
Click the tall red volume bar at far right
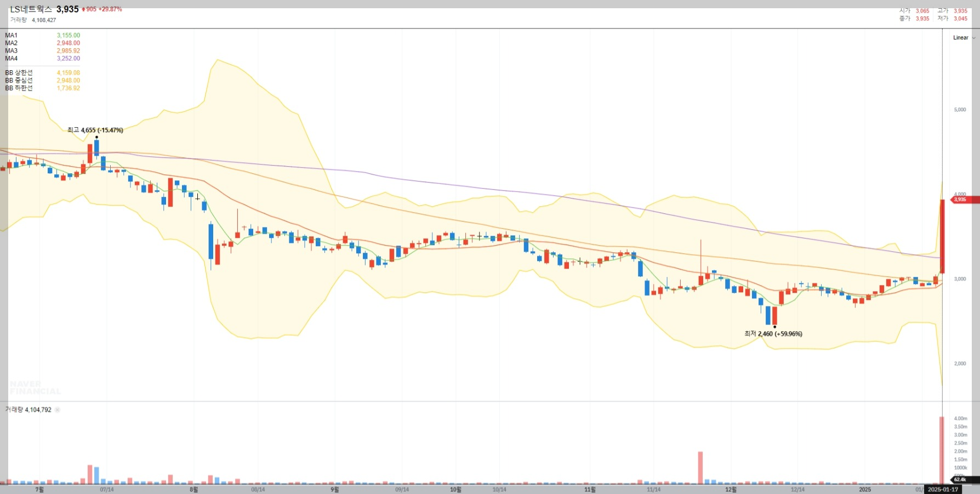[942, 450]
